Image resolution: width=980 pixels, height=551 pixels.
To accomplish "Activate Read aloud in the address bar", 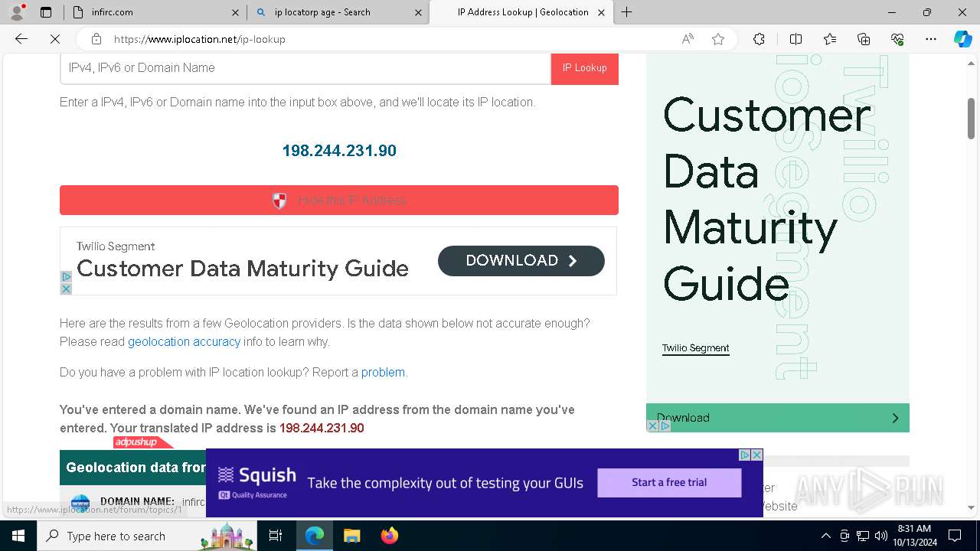I will [688, 39].
